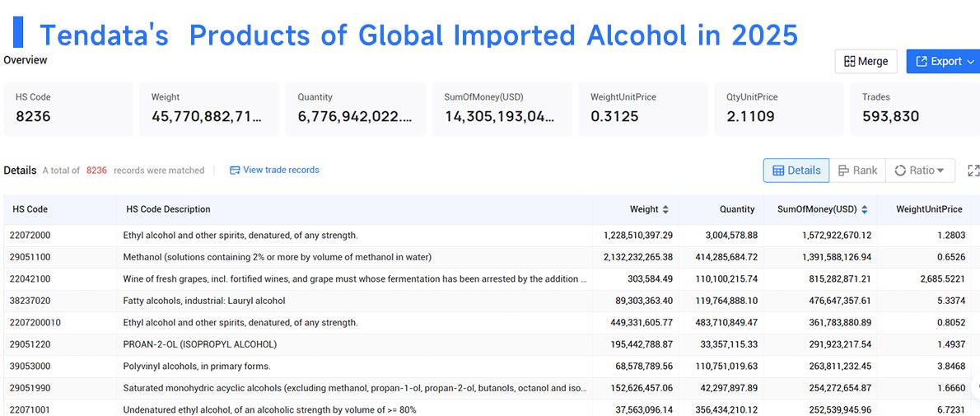Click the HS Code overview card 8236
Viewport: 980px width, 416px height.
(68, 109)
